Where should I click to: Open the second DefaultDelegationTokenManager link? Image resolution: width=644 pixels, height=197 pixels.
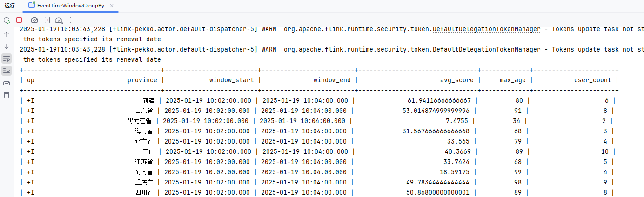(486, 49)
